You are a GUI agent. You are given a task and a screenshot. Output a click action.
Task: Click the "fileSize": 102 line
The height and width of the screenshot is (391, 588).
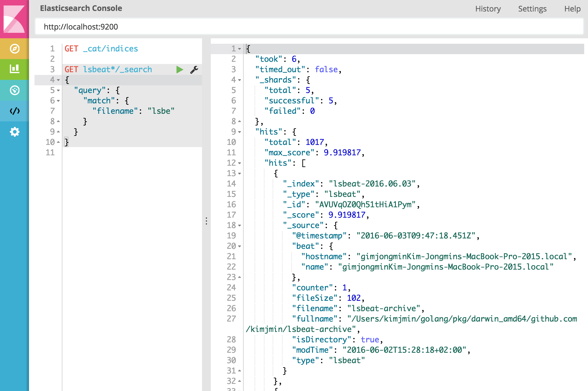pyautogui.click(x=328, y=298)
